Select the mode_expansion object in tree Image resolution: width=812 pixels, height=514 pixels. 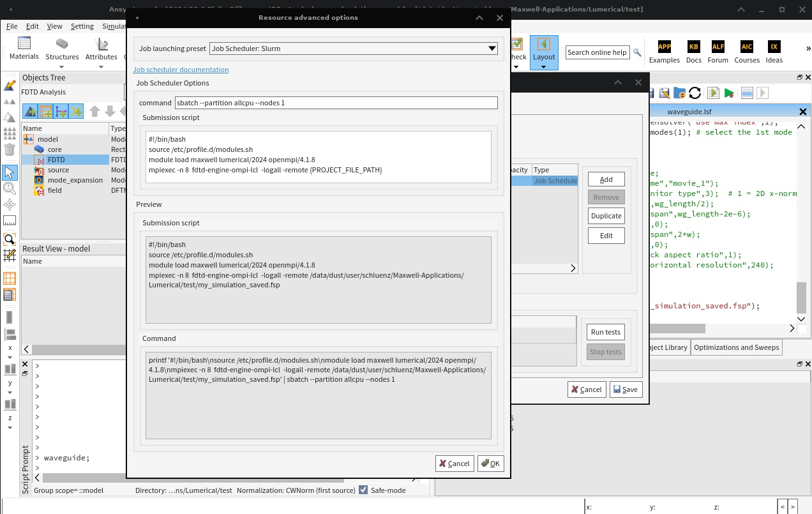click(x=75, y=180)
